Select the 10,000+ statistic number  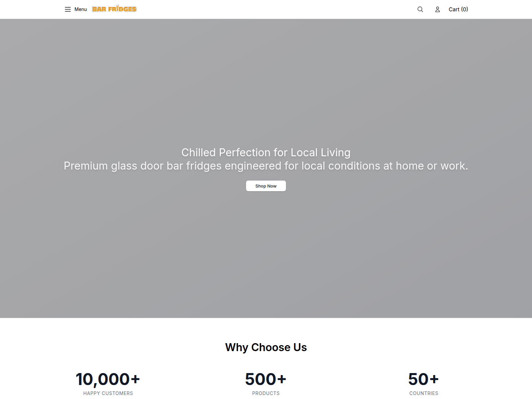pos(108,379)
